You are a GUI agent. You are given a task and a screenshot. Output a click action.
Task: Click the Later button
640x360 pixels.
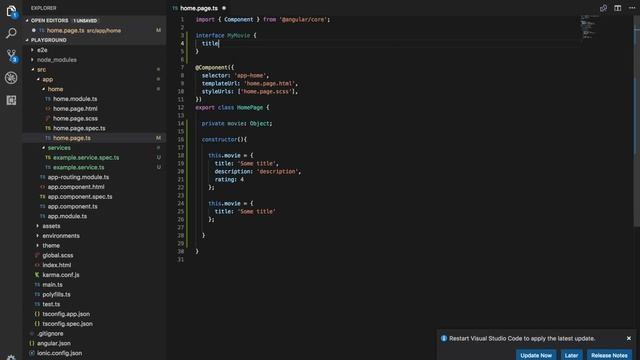coord(571,355)
